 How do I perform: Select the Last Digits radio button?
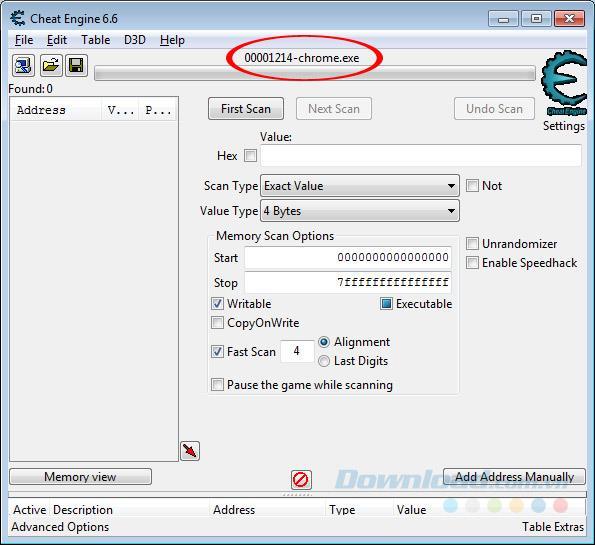click(324, 361)
